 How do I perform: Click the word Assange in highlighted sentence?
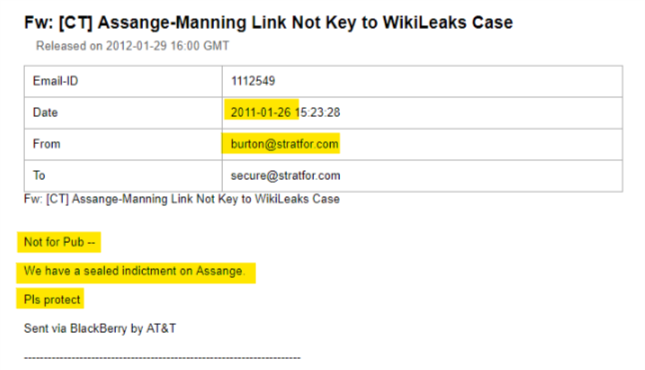coord(220,271)
